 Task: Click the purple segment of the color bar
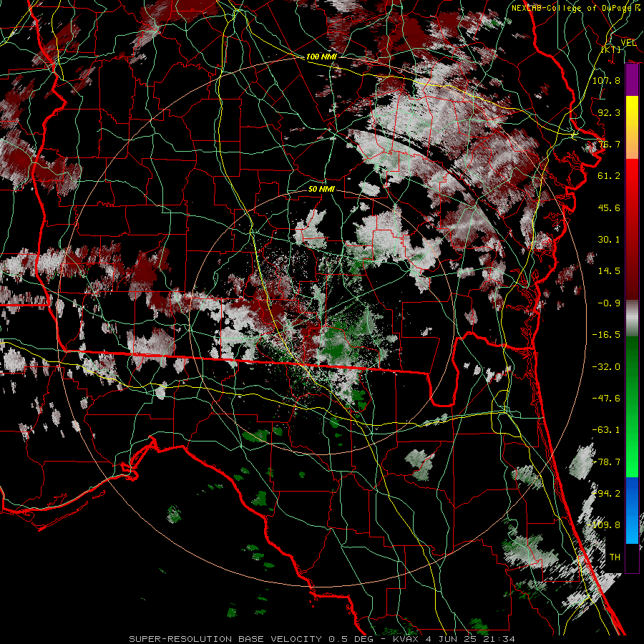click(632, 80)
